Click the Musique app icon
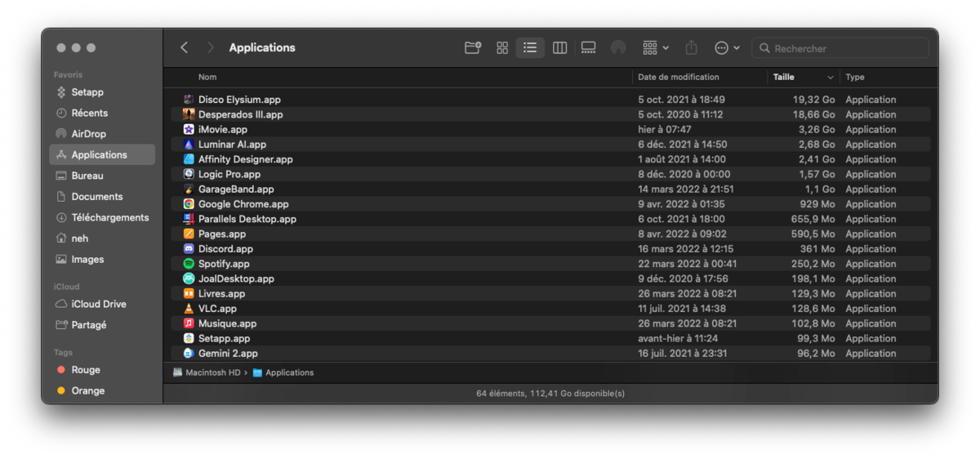Screen dimensions: 980x459 [189, 323]
